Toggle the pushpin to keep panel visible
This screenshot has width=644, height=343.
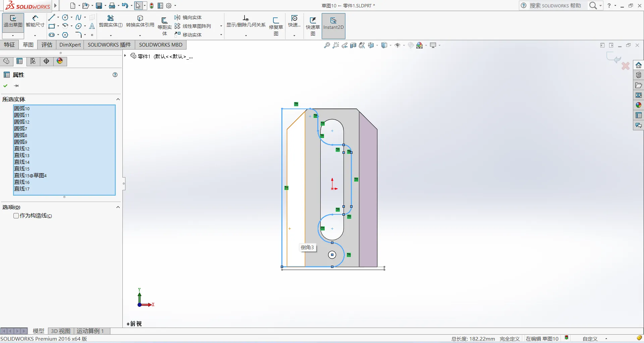tap(16, 86)
